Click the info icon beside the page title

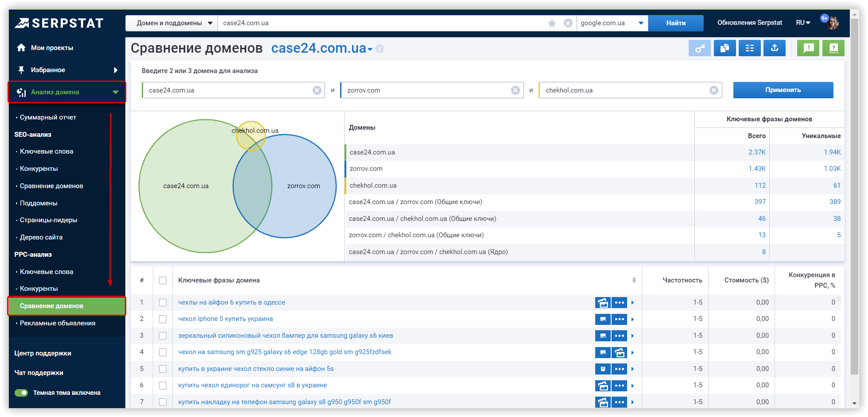tap(380, 49)
